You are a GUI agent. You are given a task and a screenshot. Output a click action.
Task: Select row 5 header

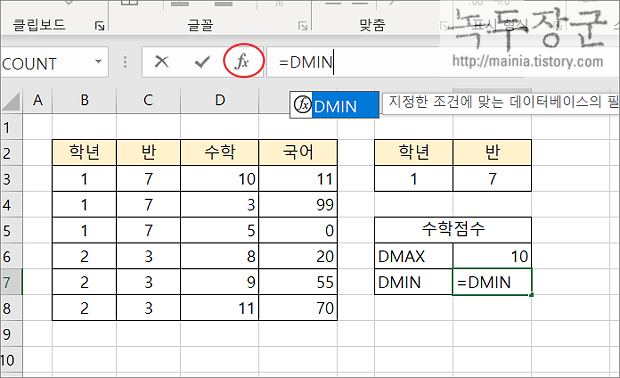pos(11,231)
